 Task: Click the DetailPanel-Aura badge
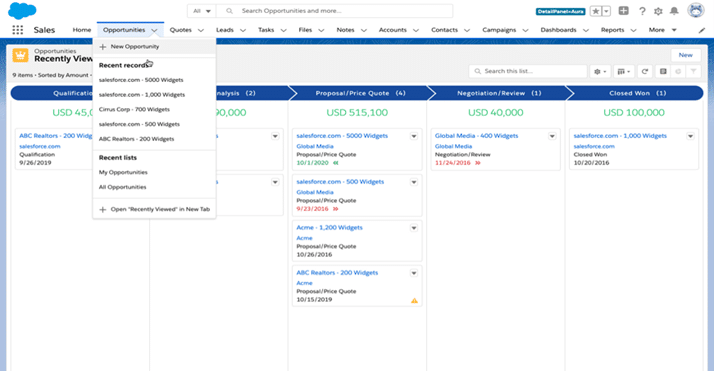(x=561, y=11)
